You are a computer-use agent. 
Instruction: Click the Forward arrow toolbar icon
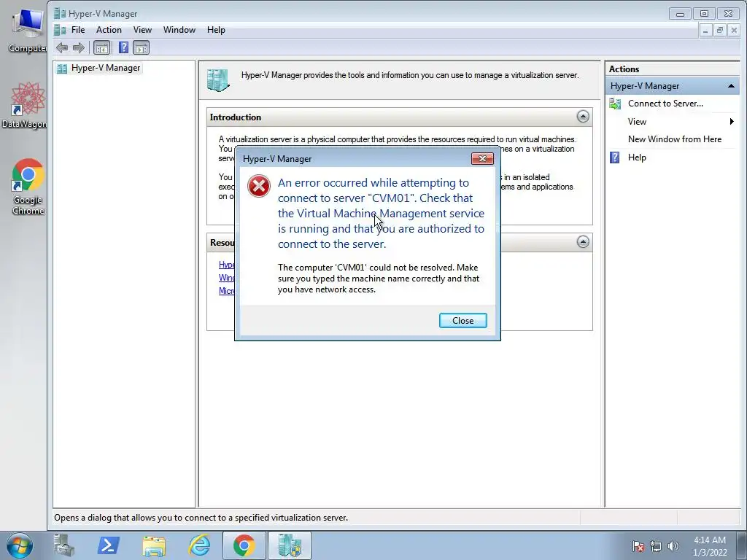(79, 47)
